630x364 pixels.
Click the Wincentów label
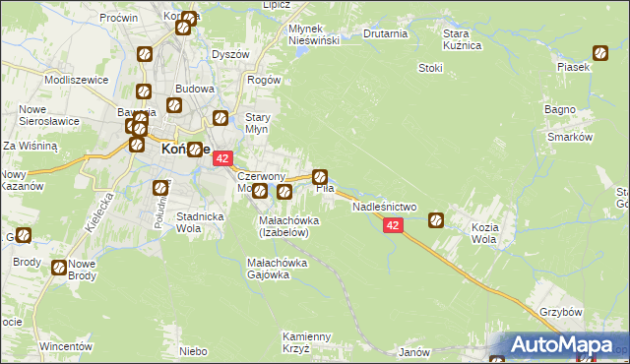pos(66,346)
